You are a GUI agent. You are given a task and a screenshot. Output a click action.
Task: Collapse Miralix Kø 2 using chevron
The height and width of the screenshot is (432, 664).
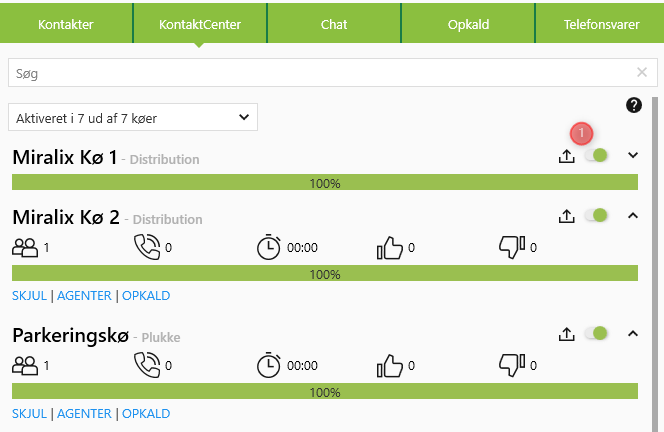point(632,215)
